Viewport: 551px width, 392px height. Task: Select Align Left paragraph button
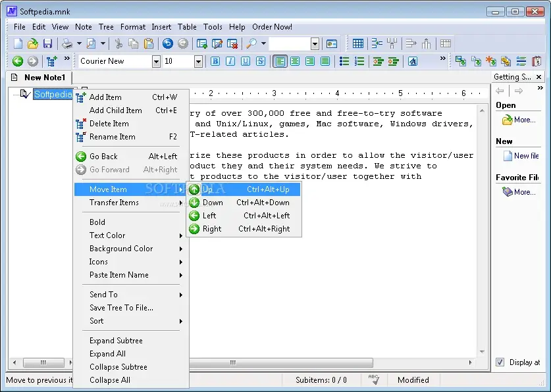[x=280, y=61]
